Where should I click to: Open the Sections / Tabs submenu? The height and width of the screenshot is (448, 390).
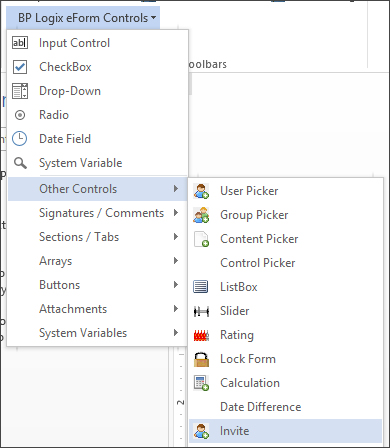click(97, 237)
